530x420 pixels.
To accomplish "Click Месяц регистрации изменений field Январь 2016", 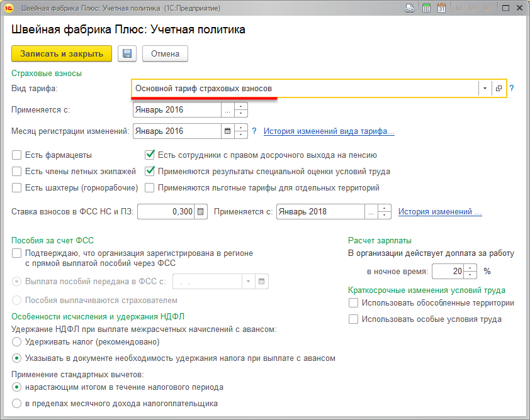I will [x=177, y=131].
